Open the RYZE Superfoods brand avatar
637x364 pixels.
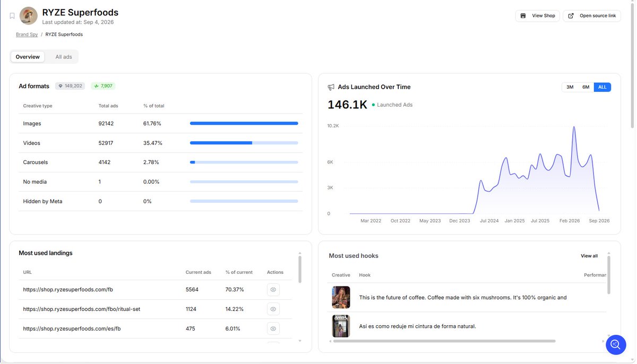(29, 16)
